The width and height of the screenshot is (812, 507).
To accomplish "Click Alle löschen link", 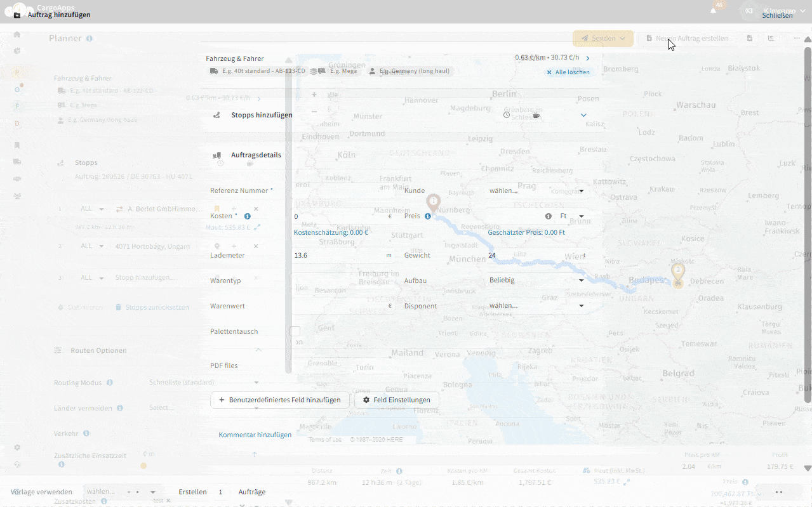I will (x=568, y=72).
